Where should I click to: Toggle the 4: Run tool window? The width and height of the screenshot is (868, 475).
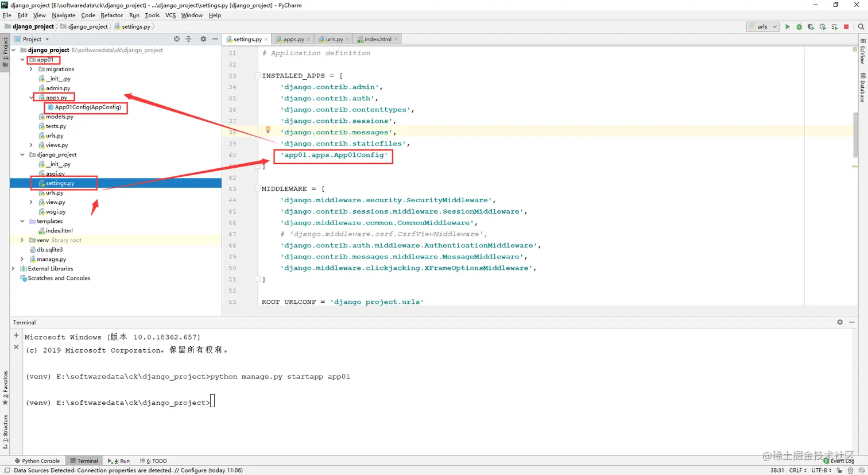point(119,461)
